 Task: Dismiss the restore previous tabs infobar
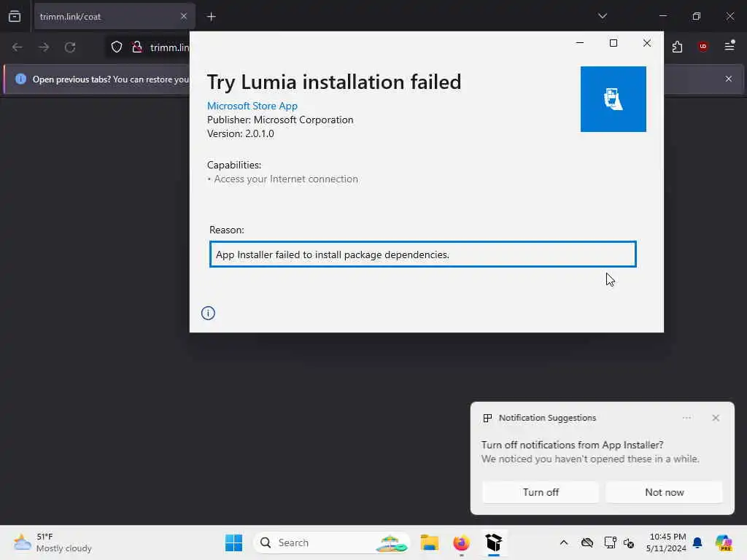[x=729, y=79]
